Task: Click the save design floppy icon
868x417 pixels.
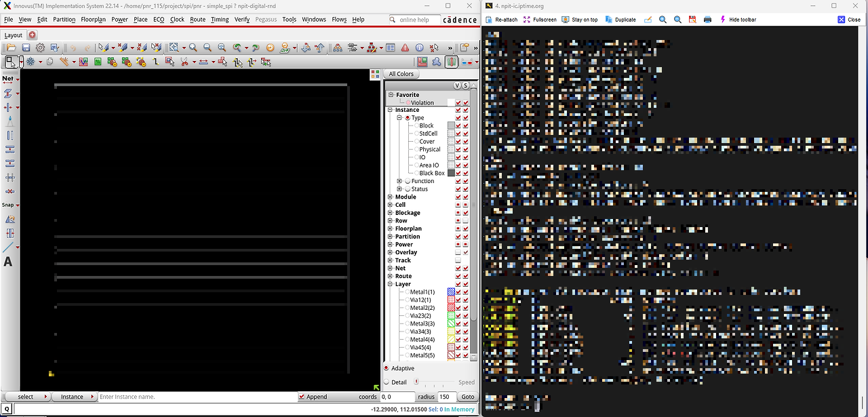Action: click(x=26, y=48)
